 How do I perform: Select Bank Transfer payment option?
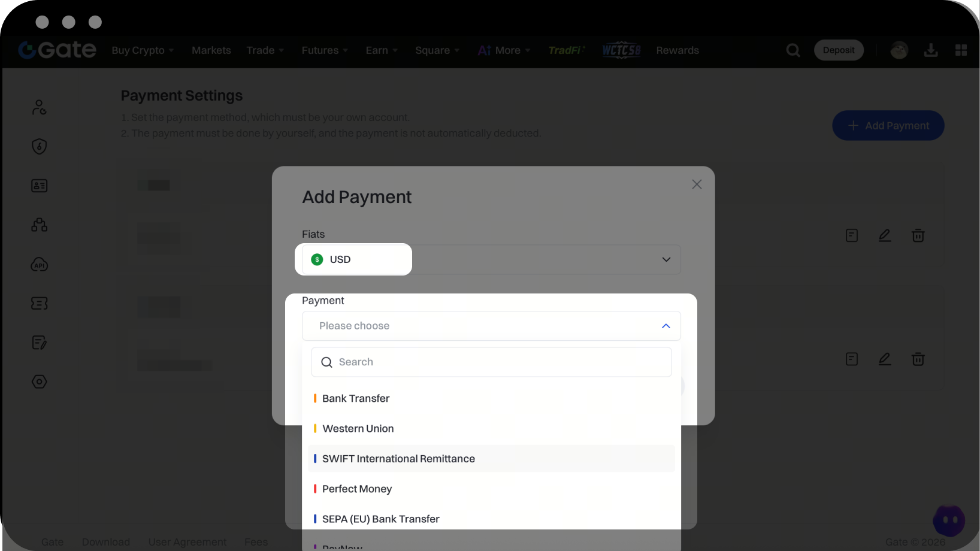click(x=356, y=398)
